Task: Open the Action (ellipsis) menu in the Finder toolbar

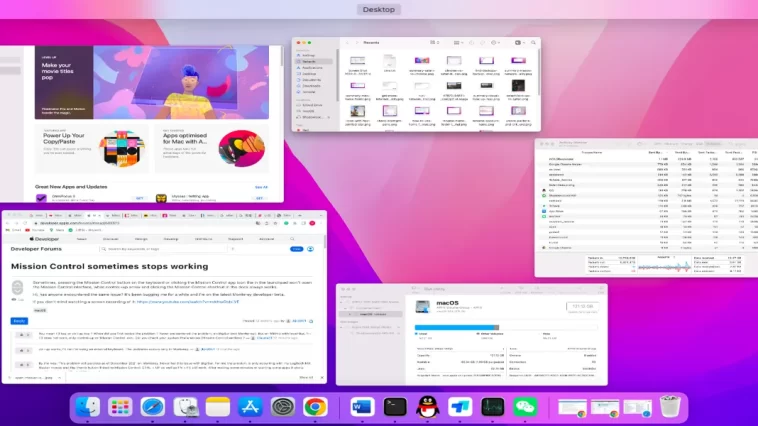Action: coord(495,43)
